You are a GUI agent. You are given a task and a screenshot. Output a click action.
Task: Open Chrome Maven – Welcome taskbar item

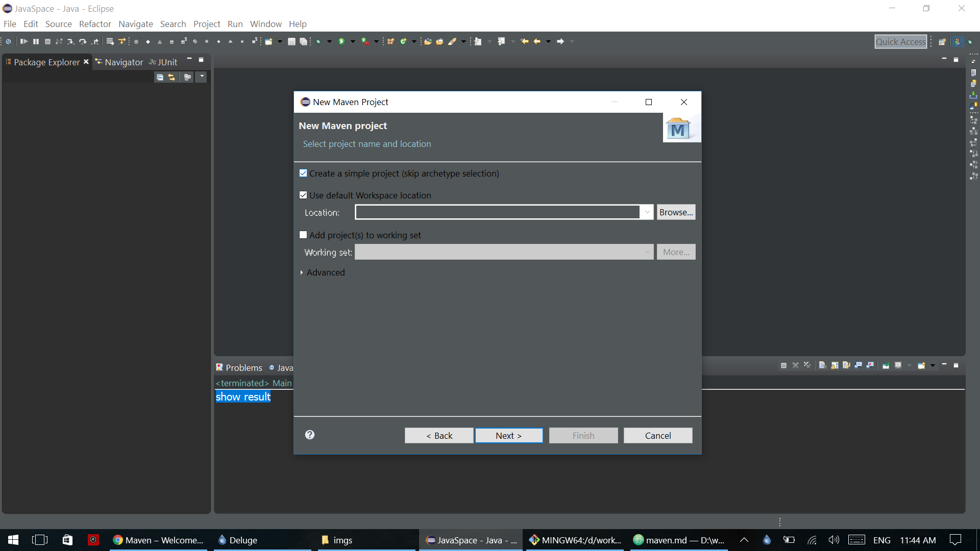pyautogui.click(x=158, y=540)
